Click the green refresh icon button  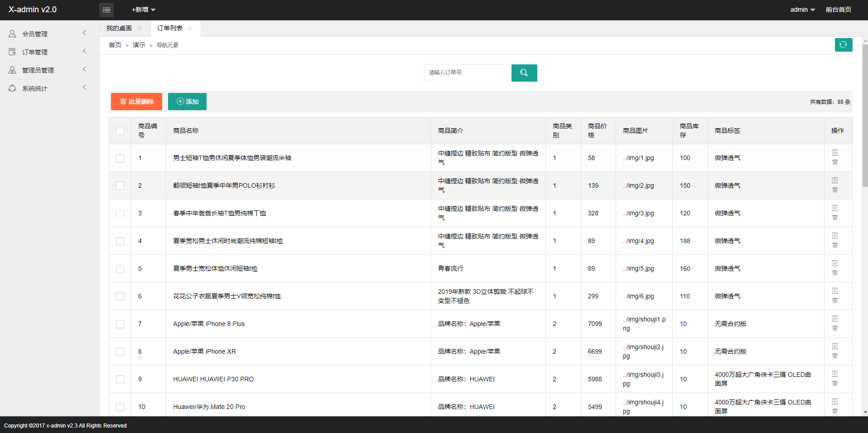click(844, 45)
